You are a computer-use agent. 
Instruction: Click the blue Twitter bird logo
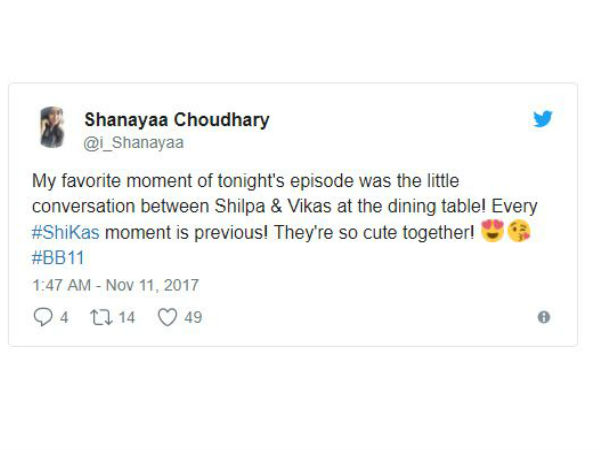coord(543,119)
